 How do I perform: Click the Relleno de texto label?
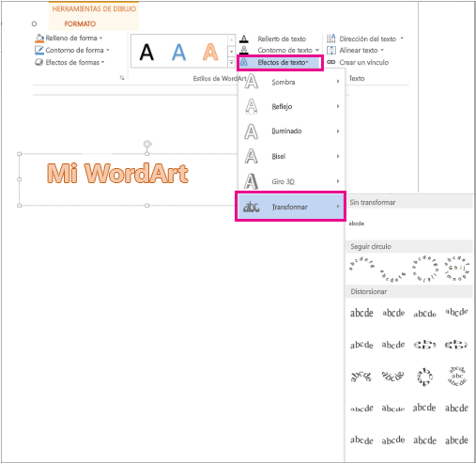(282, 39)
